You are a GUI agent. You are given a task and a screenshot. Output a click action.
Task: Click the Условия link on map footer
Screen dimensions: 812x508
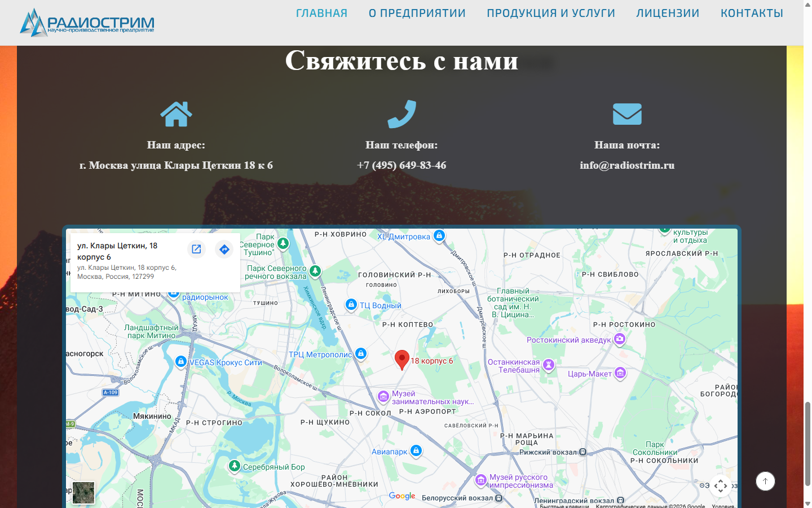723,506
